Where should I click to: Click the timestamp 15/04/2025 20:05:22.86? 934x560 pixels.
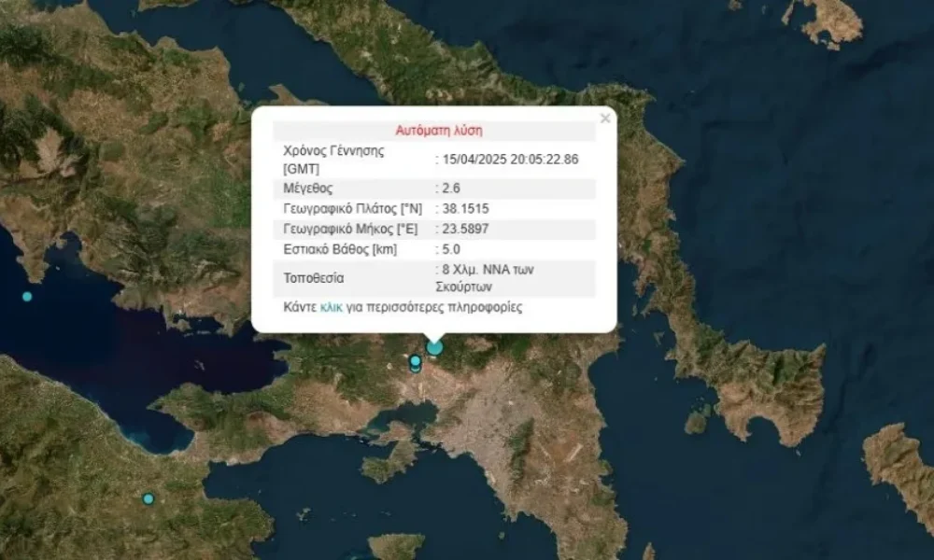[511, 160]
